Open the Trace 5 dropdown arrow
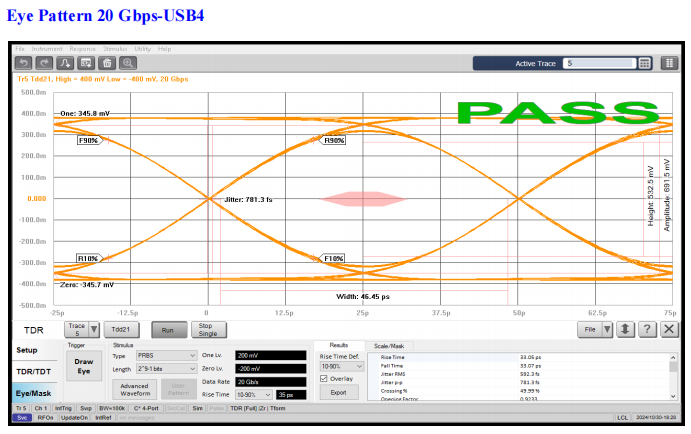This screenshot has height=434, width=691. click(94, 329)
